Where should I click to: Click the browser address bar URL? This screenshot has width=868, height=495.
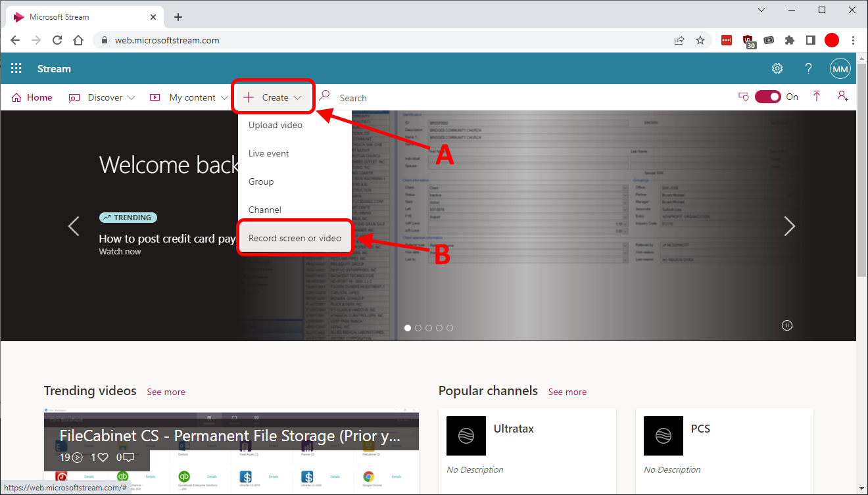pyautogui.click(x=167, y=40)
